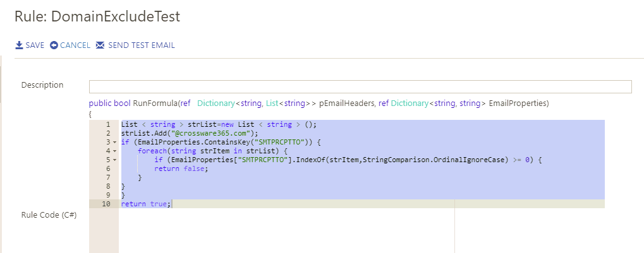This screenshot has height=253, width=644.
Task: Collapse the code fold arrow at line 3
Action: [114, 143]
